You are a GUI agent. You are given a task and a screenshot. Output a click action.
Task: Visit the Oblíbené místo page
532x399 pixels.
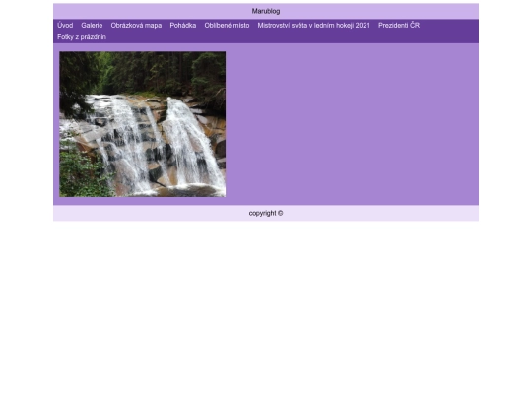(x=227, y=25)
